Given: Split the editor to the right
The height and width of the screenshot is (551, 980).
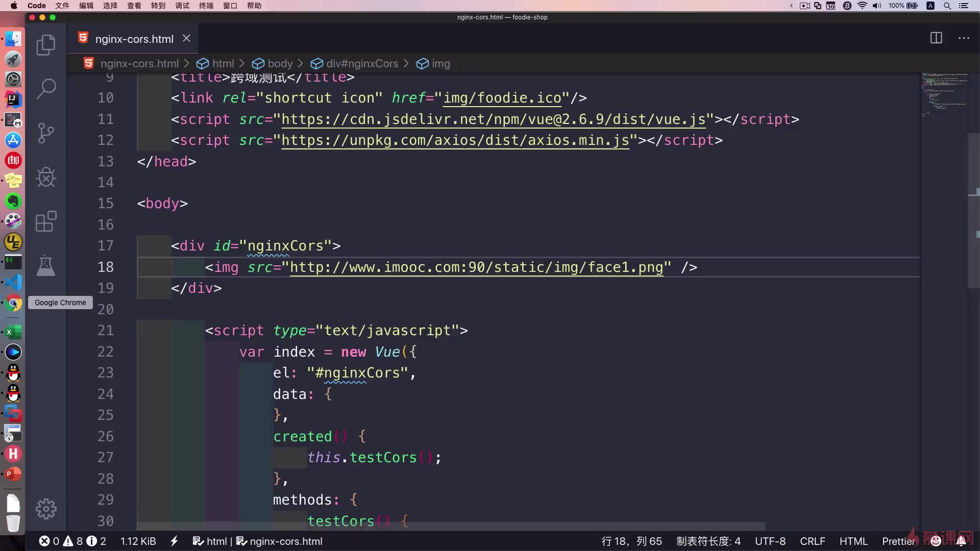Looking at the screenshot, I should pos(936,38).
